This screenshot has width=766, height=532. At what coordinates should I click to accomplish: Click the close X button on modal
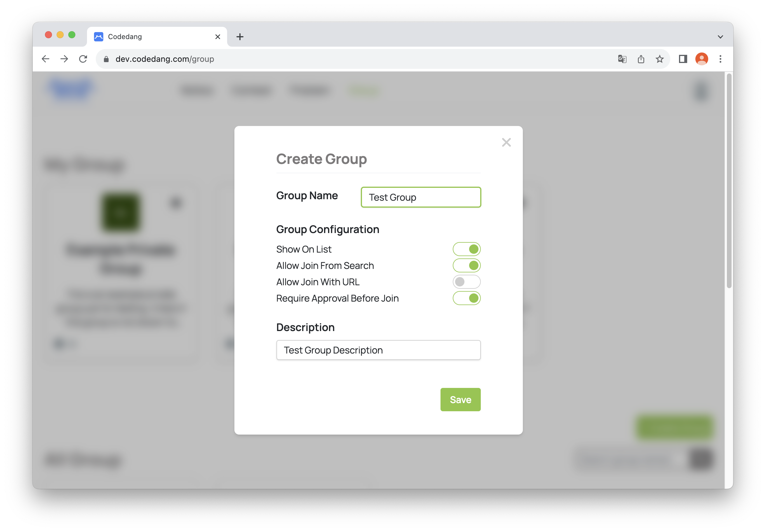tap(506, 142)
